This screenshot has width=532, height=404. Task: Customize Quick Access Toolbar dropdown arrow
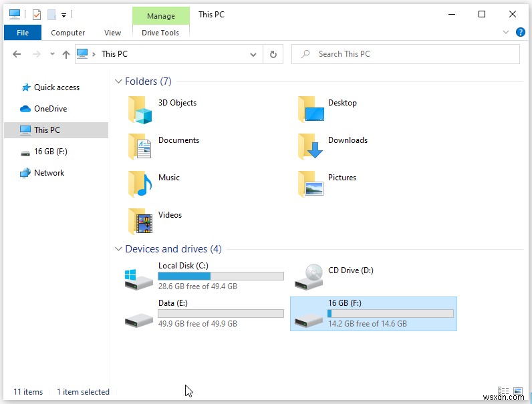(63, 15)
